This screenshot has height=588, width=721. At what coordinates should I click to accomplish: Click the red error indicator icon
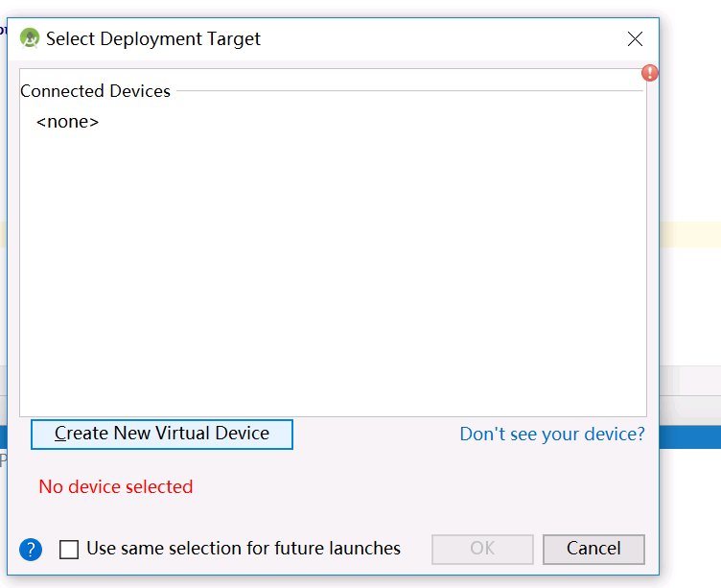[x=650, y=73]
